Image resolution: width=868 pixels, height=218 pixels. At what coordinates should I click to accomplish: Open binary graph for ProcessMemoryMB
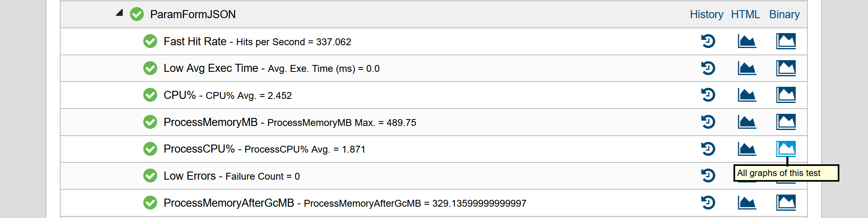pos(786,122)
